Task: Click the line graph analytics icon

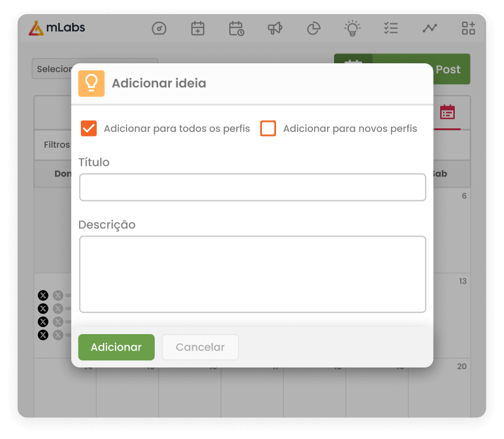Action: (x=430, y=28)
